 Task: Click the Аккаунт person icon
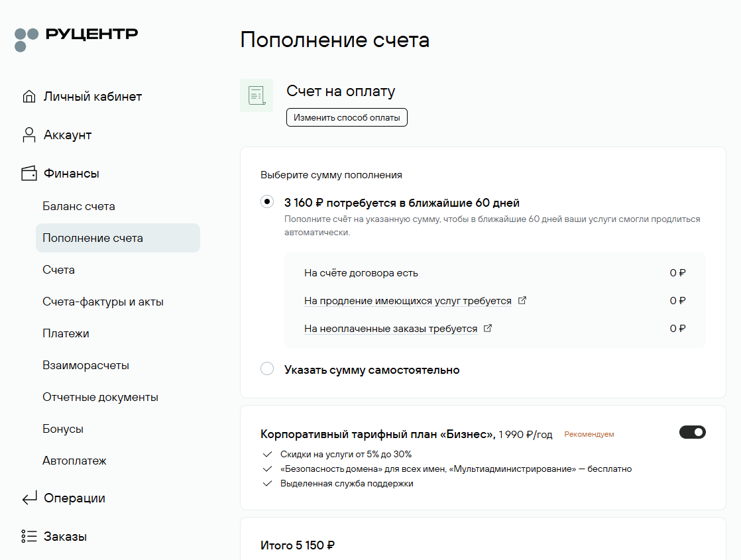click(28, 135)
